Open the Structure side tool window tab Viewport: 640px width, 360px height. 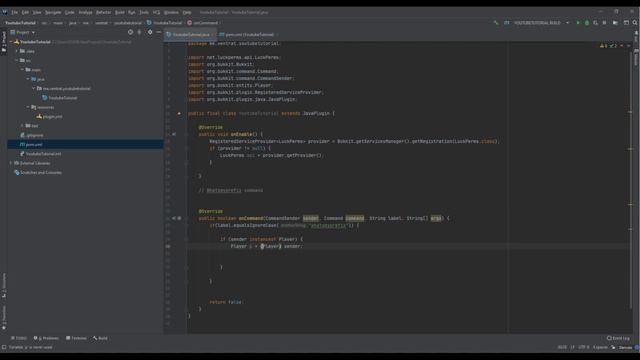(4, 285)
